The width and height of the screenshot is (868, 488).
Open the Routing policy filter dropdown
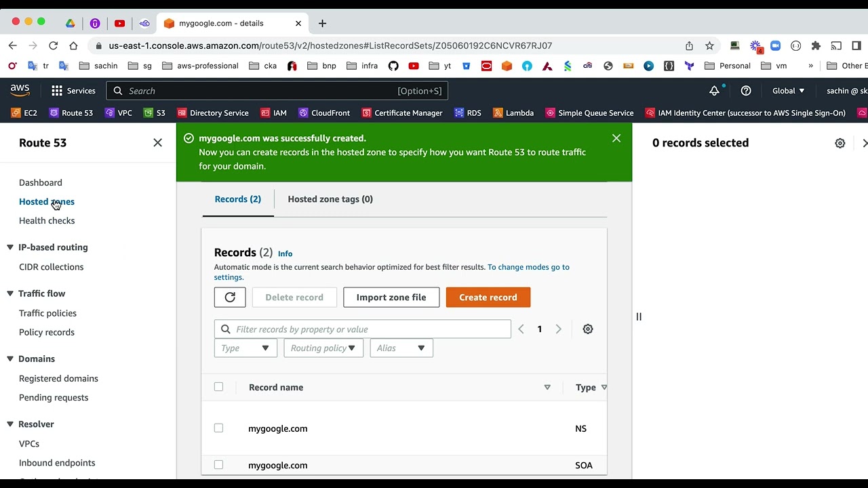tap(323, 348)
